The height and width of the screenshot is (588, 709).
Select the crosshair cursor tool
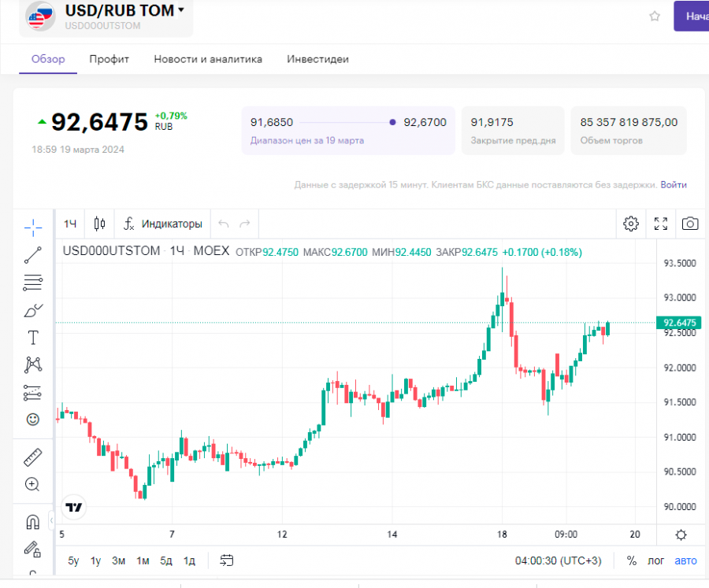tap(33, 228)
